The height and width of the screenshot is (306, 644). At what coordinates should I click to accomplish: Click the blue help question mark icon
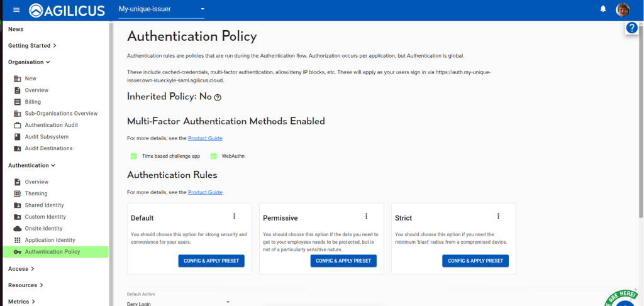point(632,28)
